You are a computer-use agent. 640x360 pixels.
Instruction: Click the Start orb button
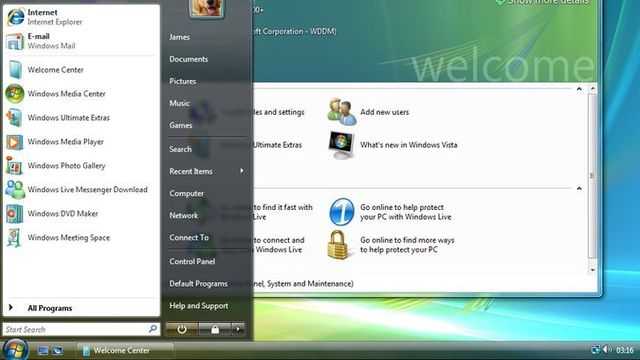(15, 350)
